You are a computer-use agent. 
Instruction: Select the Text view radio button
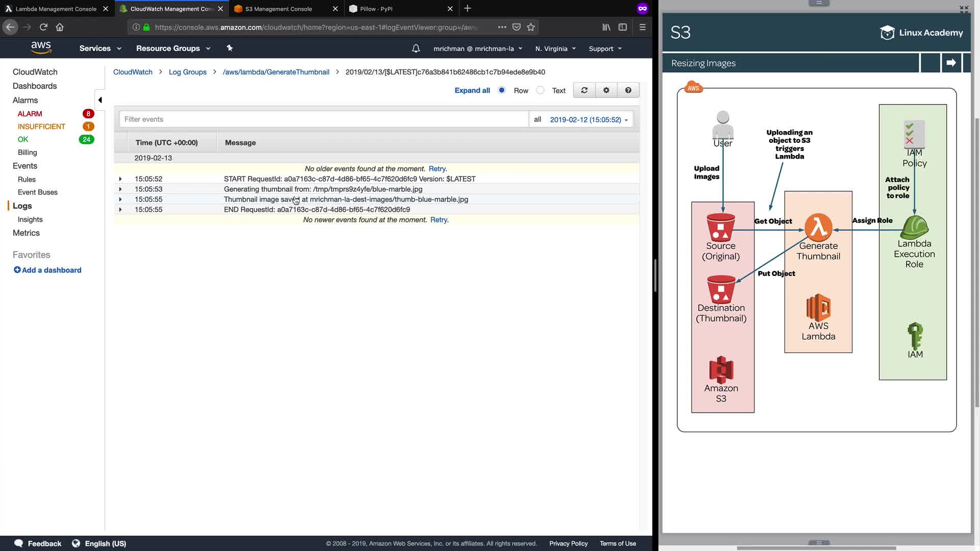point(540,90)
